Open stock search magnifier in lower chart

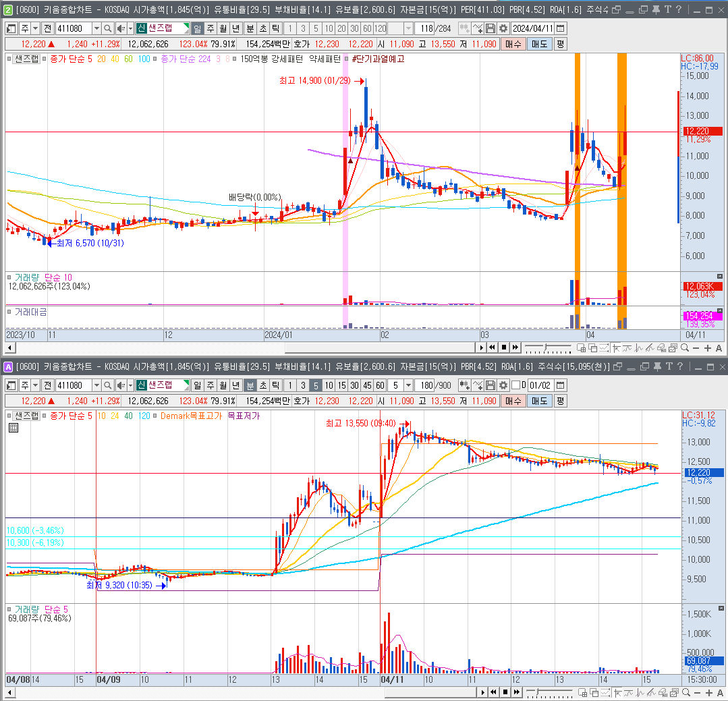[108, 385]
